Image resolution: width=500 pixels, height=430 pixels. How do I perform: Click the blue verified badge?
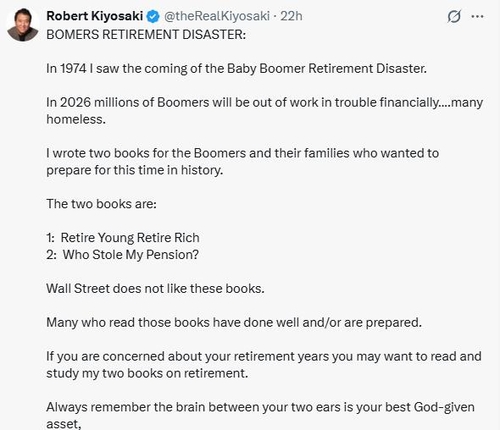153,16
